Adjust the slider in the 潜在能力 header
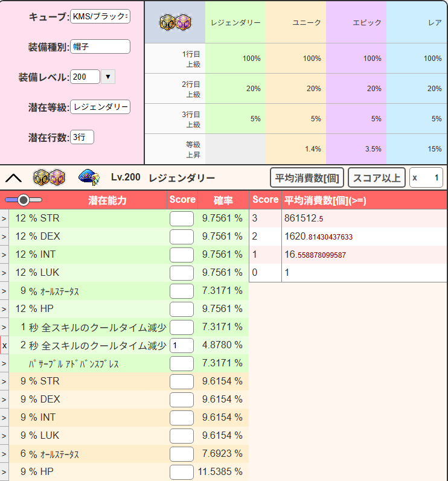The image size is (448, 481). 24,200
